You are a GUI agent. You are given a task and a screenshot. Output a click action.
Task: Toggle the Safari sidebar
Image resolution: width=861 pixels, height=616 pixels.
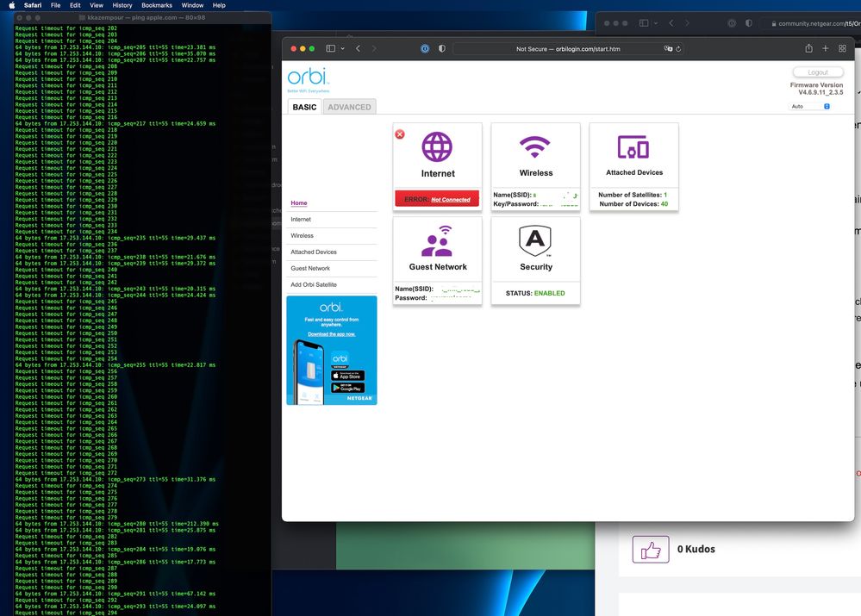tap(330, 49)
